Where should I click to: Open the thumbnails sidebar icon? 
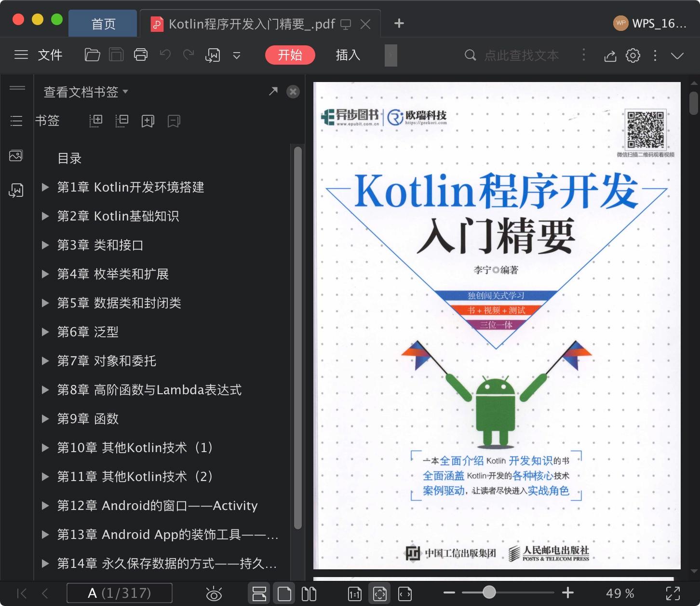point(16,156)
